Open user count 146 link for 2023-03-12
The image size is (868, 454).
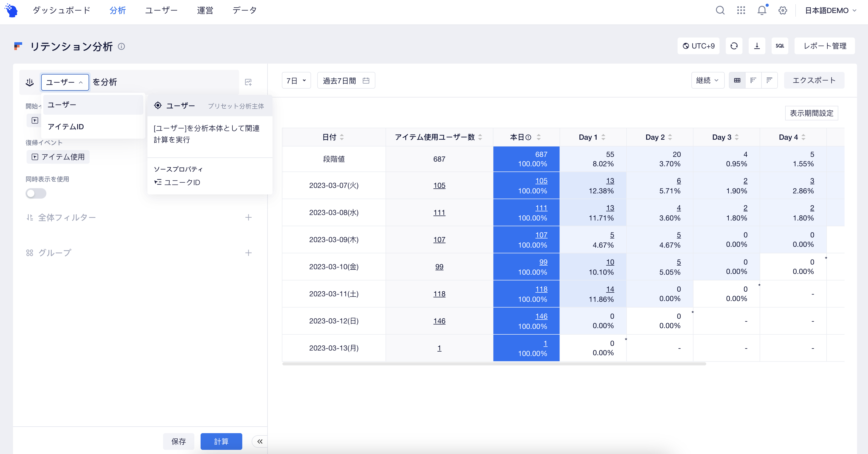click(439, 321)
